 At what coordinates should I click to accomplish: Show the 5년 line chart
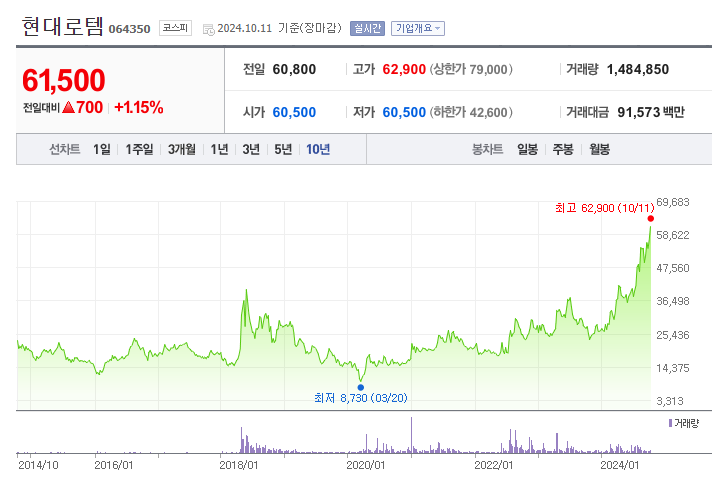coord(283,149)
